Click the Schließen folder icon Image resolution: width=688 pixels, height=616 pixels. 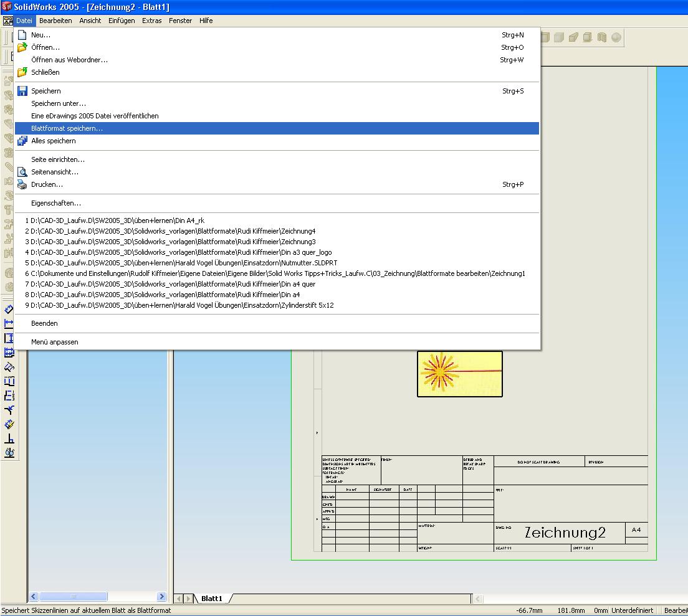click(22, 72)
